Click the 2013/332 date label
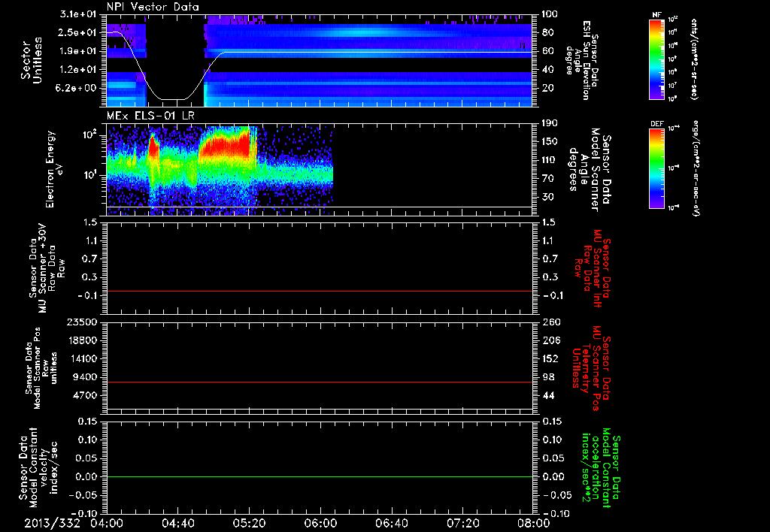This screenshot has width=770, height=532. 53,523
